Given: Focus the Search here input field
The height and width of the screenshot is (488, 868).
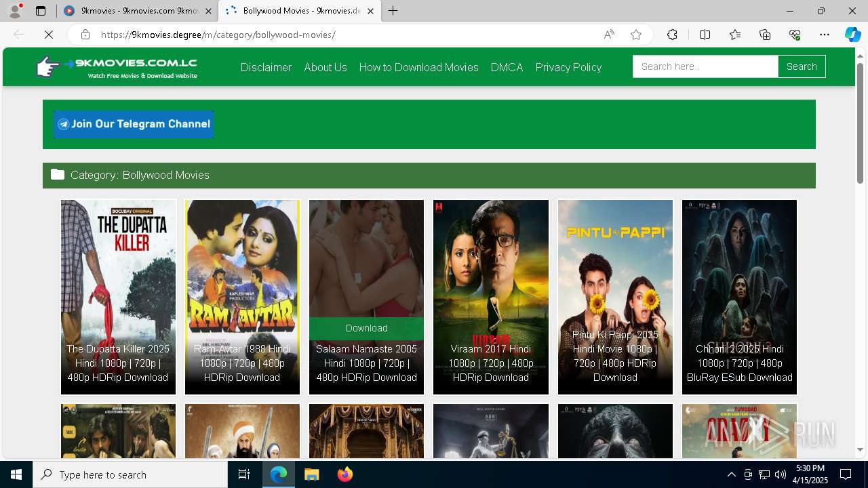Looking at the screenshot, I should coord(705,66).
